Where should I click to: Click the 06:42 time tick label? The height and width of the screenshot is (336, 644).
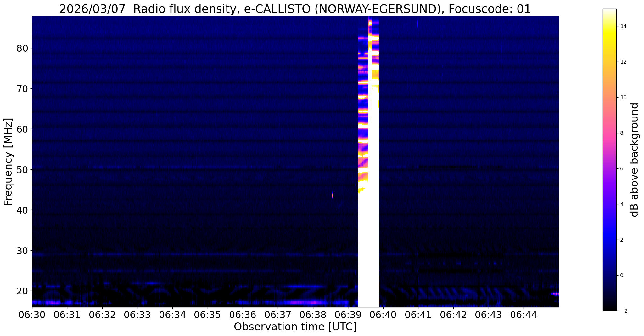[x=453, y=315]
